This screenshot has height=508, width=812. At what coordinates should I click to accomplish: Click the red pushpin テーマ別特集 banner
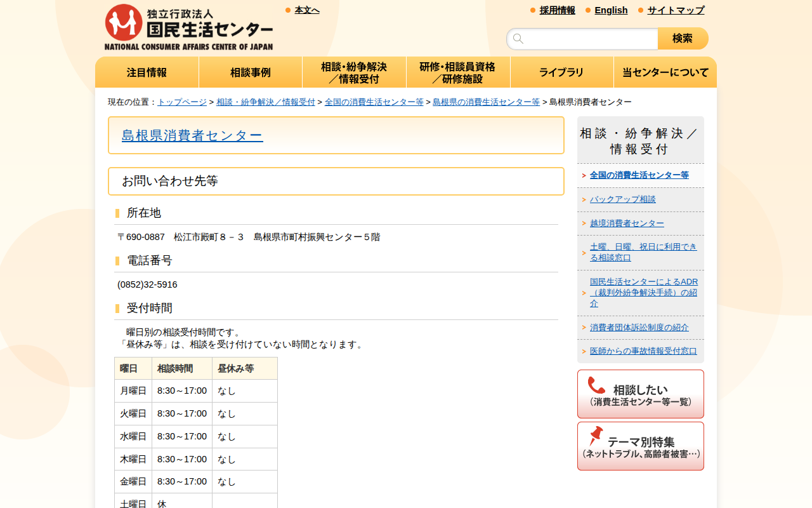(640, 446)
